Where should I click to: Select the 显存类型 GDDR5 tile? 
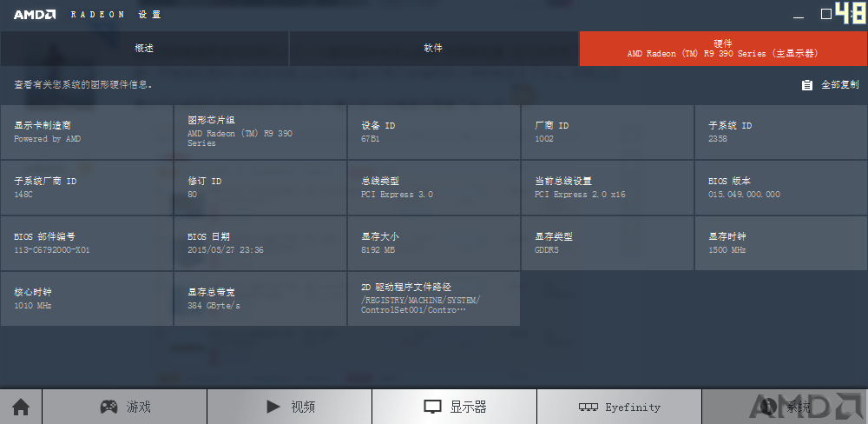608,243
